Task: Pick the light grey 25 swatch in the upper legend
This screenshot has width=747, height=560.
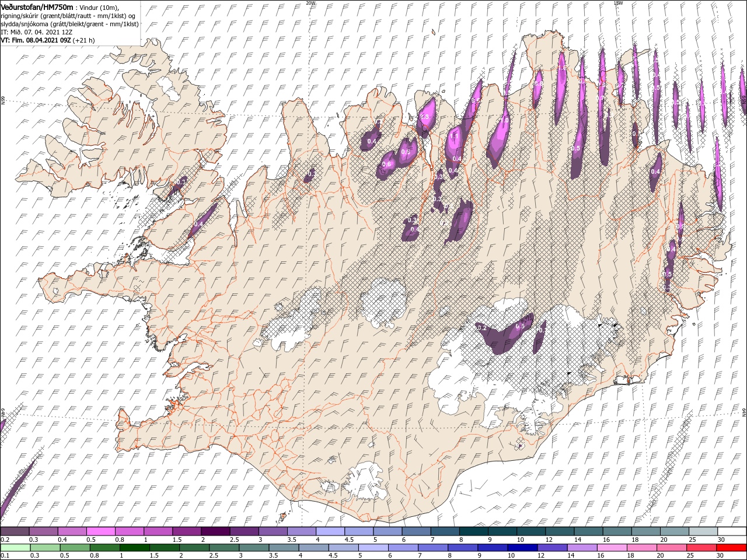Action: (703, 531)
